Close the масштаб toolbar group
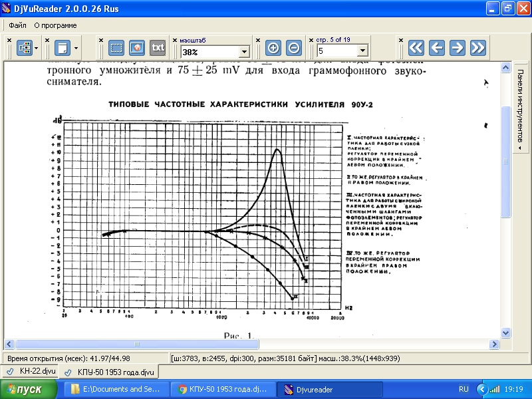This screenshot has height=399, width=532. coord(175,40)
